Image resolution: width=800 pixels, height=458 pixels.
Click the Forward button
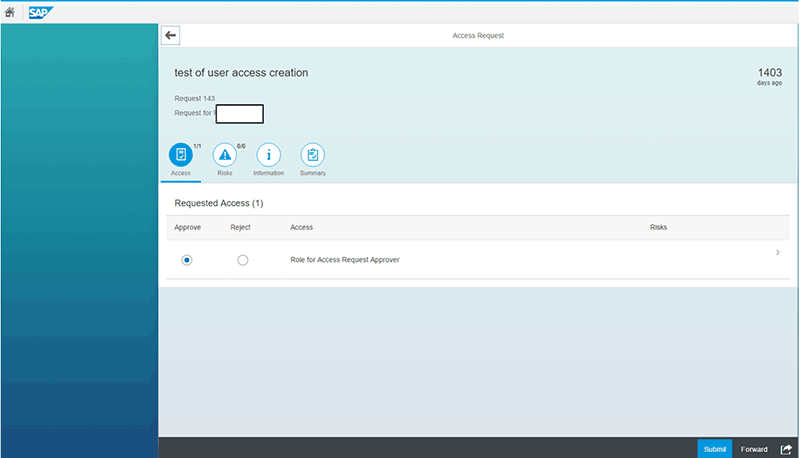[754, 449]
